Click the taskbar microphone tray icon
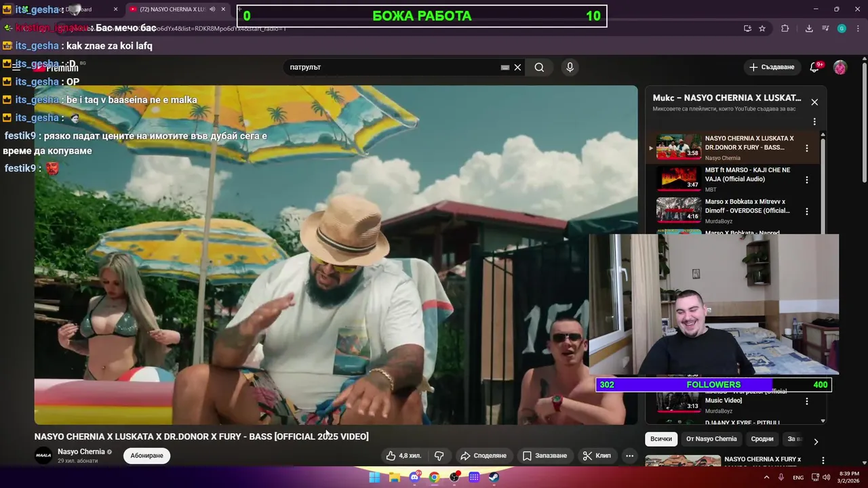 [x=781, y=477]
